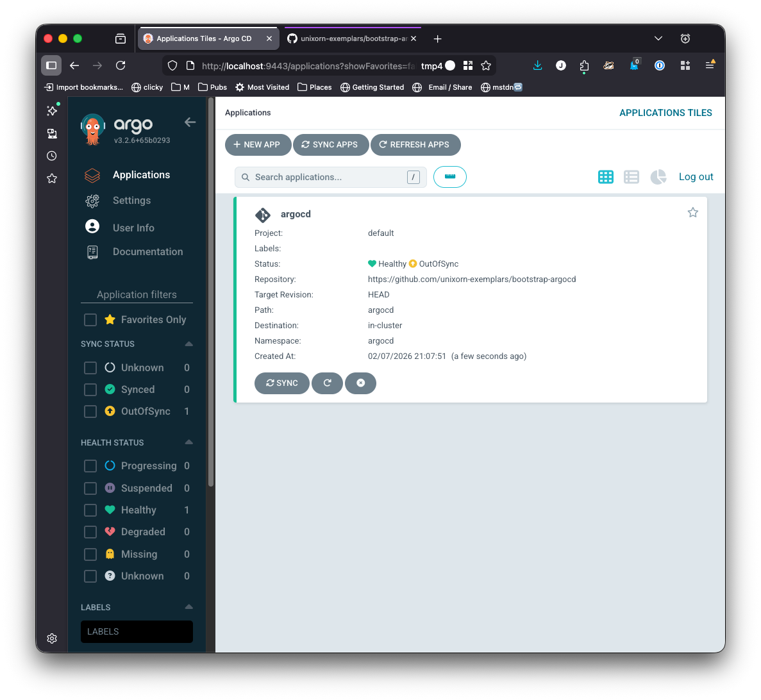This screenshot has width=761, height=700.
Task: Click the refresh icon on the argocd card
Action: [327, 383]
